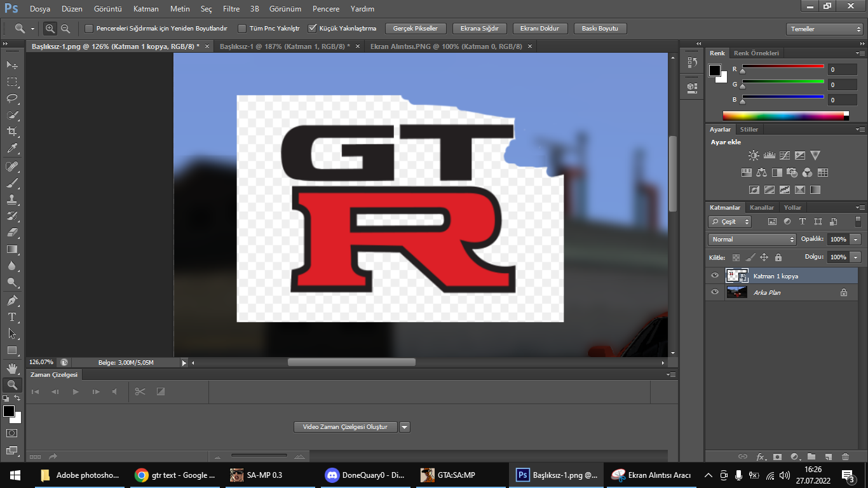Select the Quick Selection tool
The height and width of the screenshot is (488, 868).
coord(12,115)
